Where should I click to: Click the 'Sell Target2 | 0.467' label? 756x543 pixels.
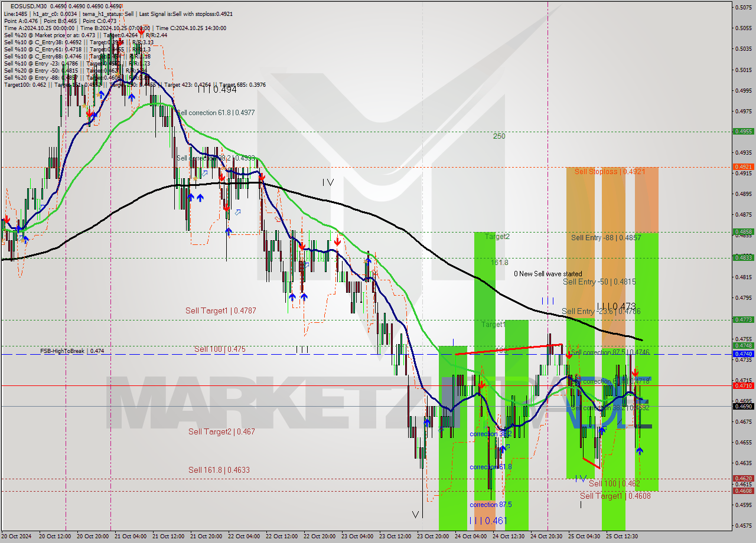221,431
